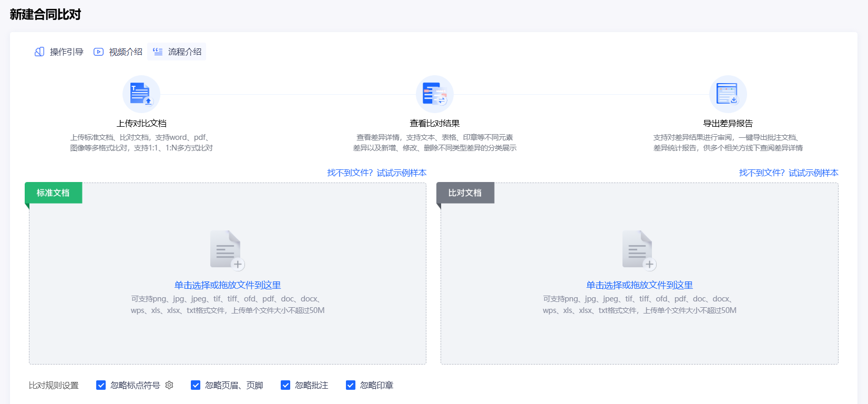
Task: Click the add-file icon in 比对文档 area
Action: 639,250
